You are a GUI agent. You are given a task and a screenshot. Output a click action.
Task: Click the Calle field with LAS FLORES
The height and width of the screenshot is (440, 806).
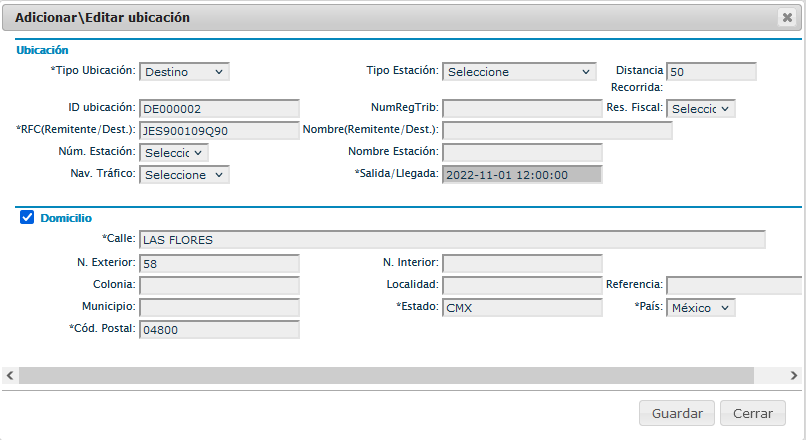click(452, 239)
